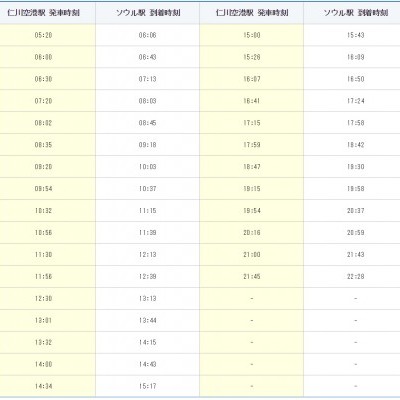Select the 17:15 departure cell
The width and height of the screenshot is (400, 400).
tap(252, 123)
